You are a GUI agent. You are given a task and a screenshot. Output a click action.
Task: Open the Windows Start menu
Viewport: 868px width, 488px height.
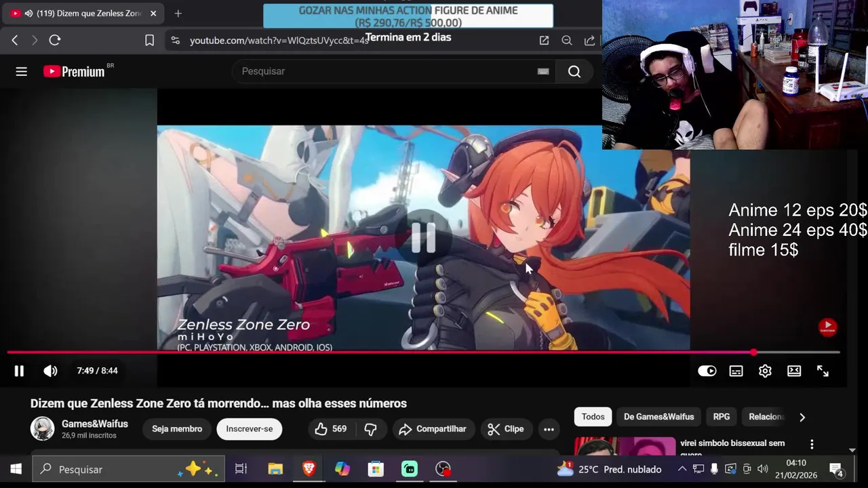(16, 469)
